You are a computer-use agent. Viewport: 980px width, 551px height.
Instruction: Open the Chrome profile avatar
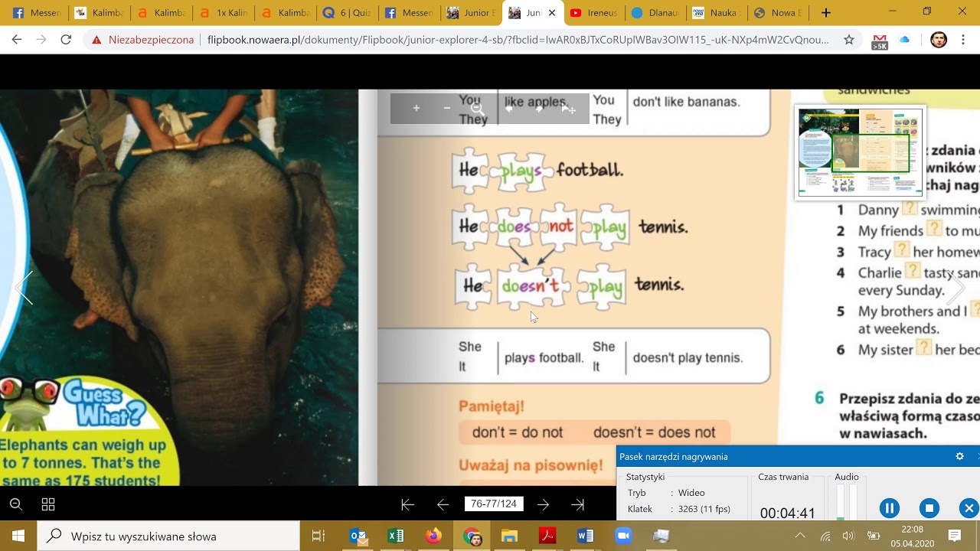939,40
